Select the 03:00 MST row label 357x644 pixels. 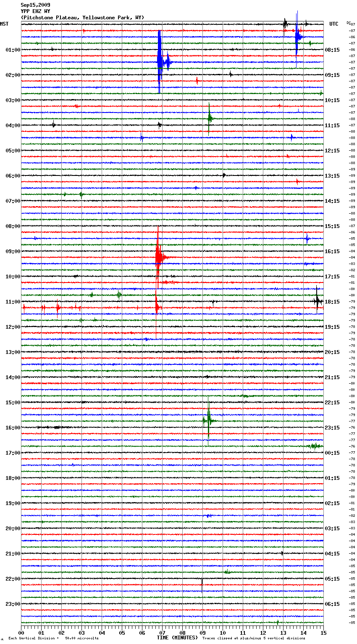[13, 100]
